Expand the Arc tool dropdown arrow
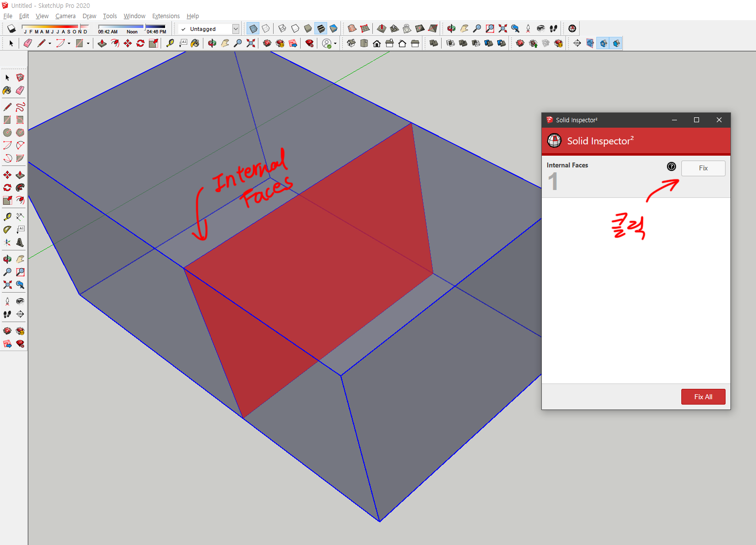The width and height of the screenshot is (756, 545). (x=69, y=43)
